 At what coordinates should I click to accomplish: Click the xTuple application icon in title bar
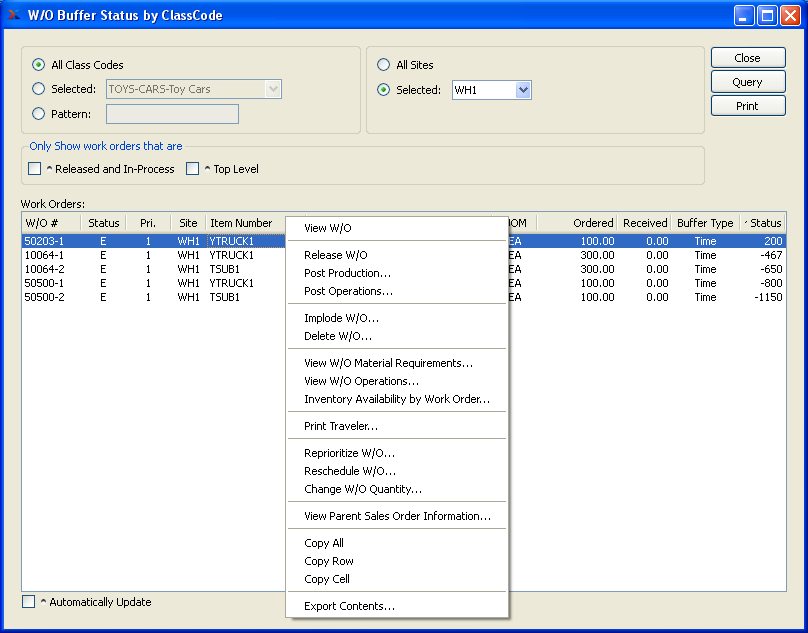15,15
